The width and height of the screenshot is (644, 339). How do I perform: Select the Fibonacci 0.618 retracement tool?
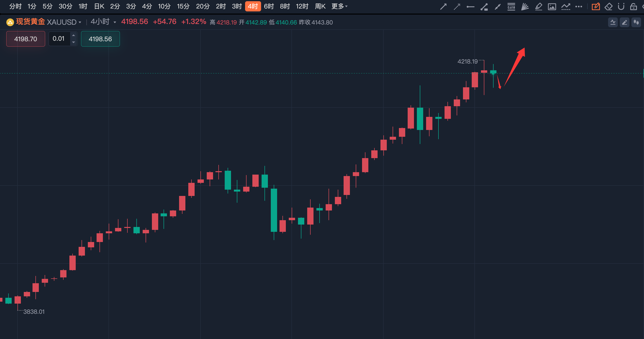click(511, 7)
